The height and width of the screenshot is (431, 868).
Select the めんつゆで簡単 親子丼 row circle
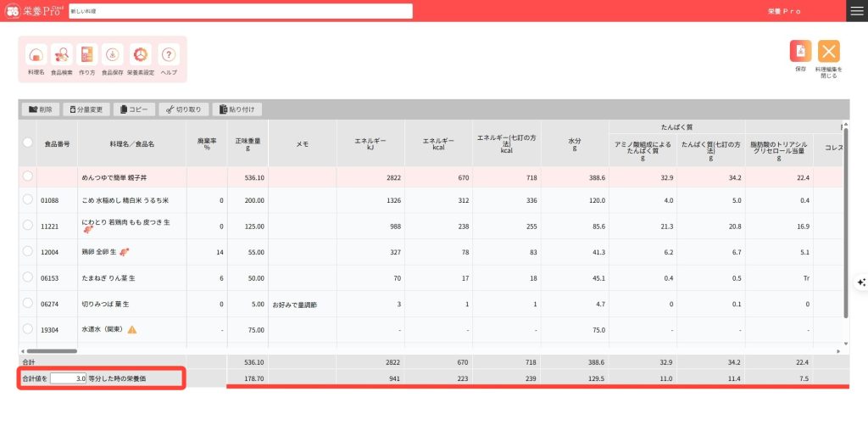[28, 176]
